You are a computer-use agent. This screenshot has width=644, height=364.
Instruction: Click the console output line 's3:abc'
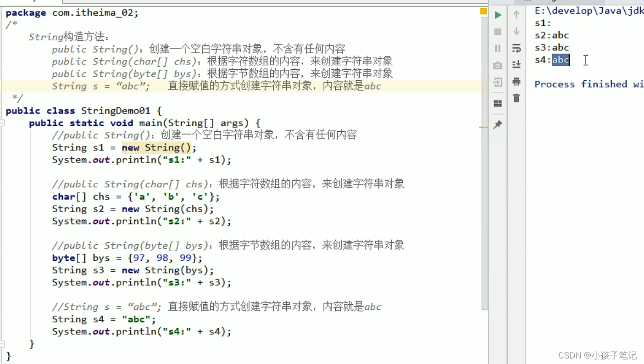[552, 48]
